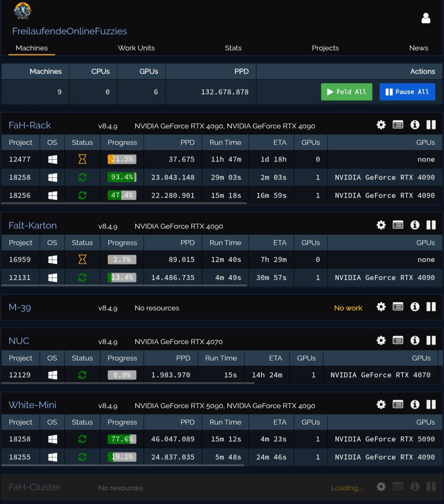Open the log viewer for Falt-Karton
This screenshot has height=504, width=444.
398,225
